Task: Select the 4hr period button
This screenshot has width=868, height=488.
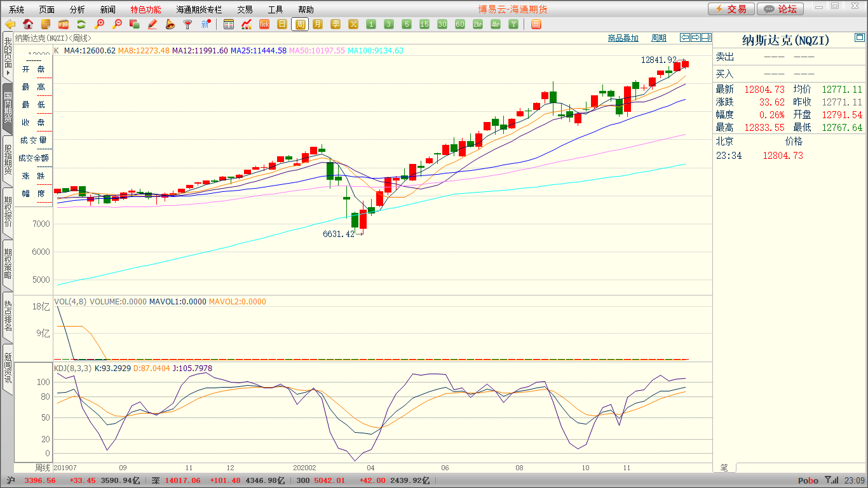Action: [x=496, y=24]
